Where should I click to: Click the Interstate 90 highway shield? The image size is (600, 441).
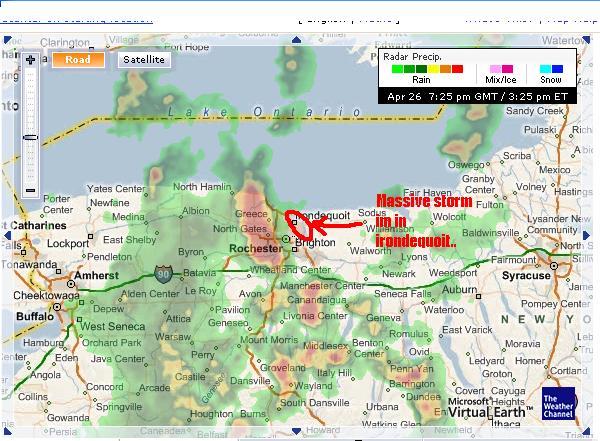(x=162, y=273)
